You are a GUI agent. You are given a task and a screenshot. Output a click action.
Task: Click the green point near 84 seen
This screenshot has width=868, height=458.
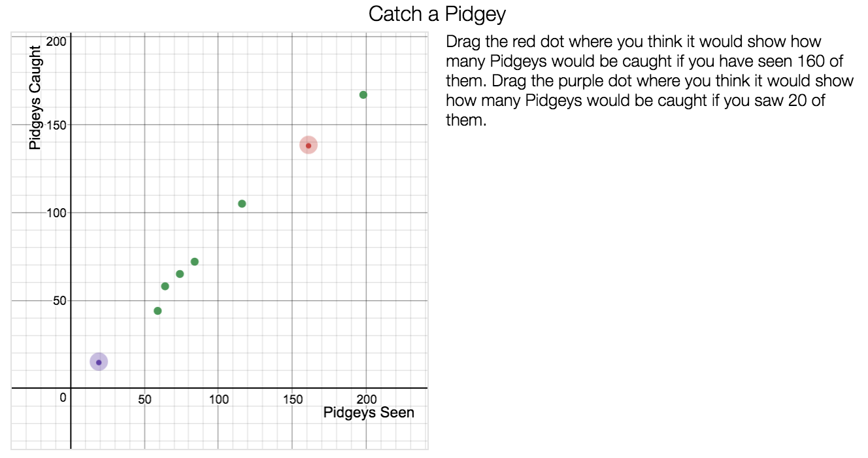[194, 262]
